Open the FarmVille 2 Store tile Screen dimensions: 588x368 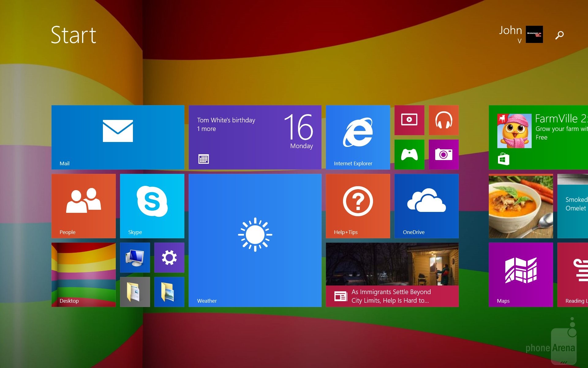[539, 137]
